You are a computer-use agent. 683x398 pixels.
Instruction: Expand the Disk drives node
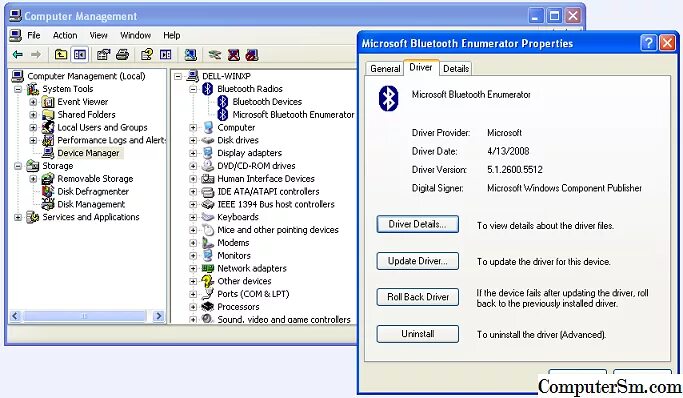coord(193,140)
